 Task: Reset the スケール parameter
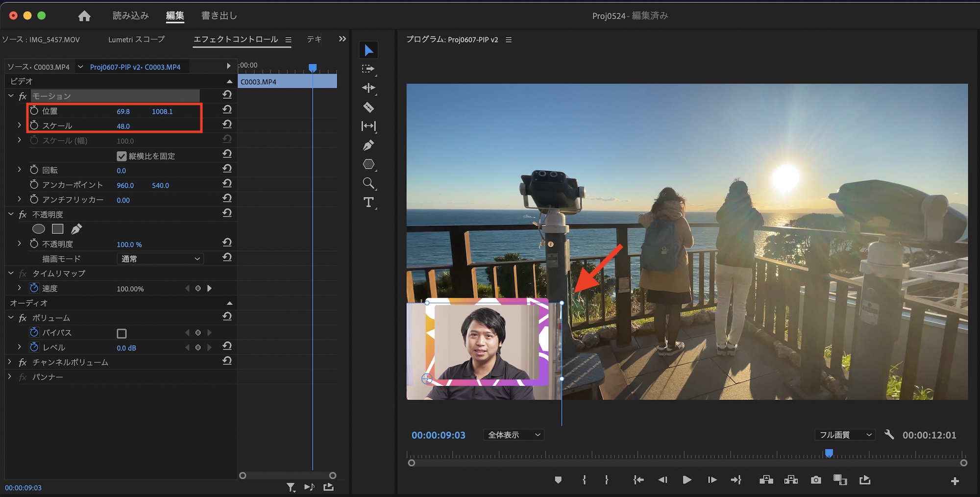(227, 125)
